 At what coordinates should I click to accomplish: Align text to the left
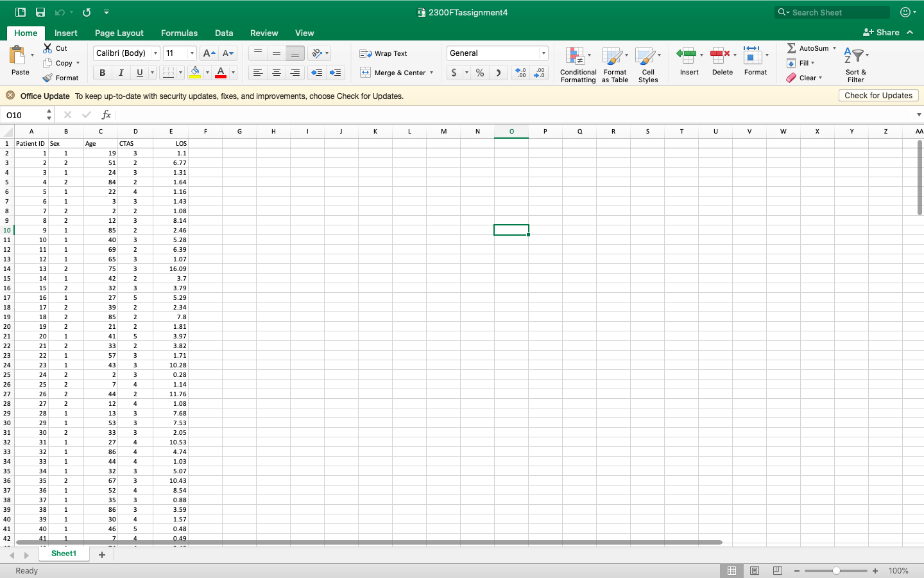click(x=258, y=73)
